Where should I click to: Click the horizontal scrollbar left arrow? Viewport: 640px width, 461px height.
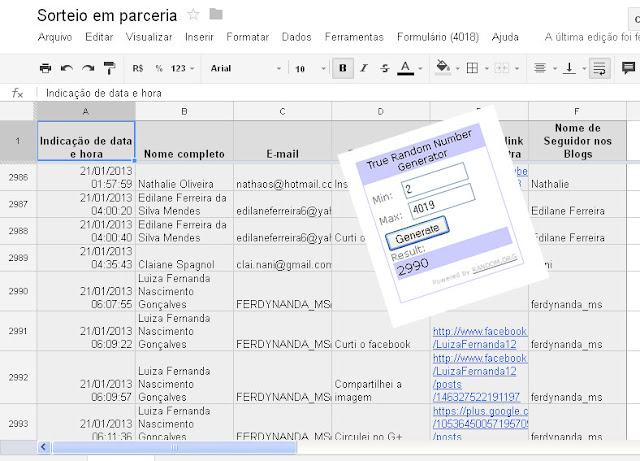[44, 448]
